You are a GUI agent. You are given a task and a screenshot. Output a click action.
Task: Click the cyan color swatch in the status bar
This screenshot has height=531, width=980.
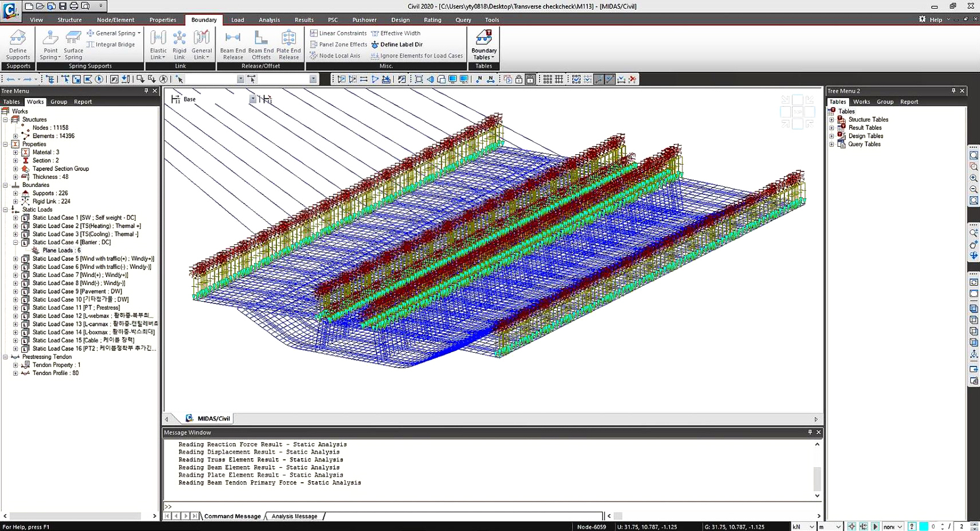click(923, 526)
